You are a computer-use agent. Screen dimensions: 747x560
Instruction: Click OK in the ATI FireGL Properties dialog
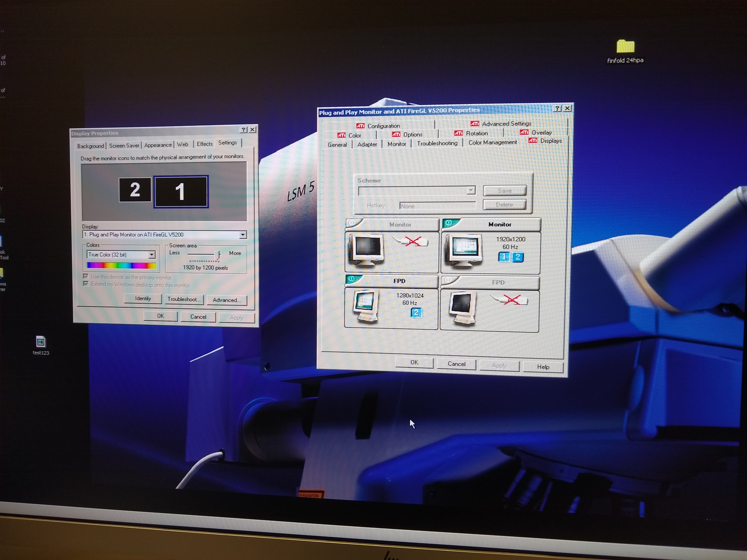[414, 362]
